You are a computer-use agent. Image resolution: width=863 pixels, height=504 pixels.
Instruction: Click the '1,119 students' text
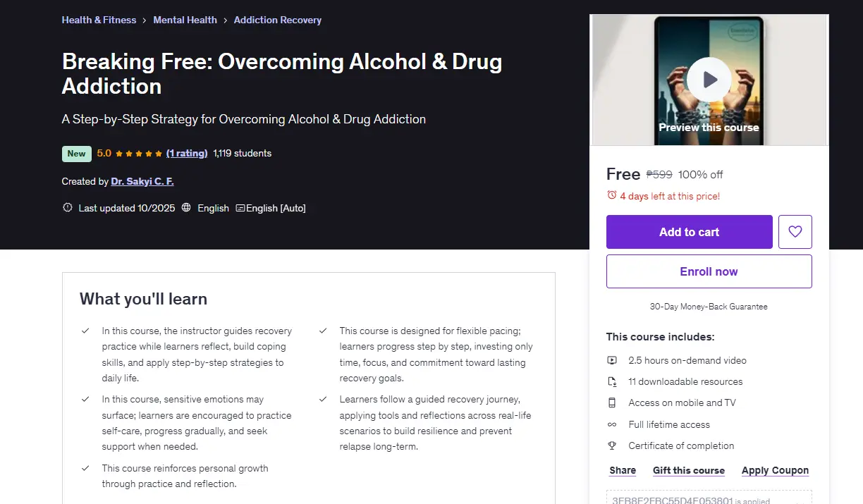[242, 153]
